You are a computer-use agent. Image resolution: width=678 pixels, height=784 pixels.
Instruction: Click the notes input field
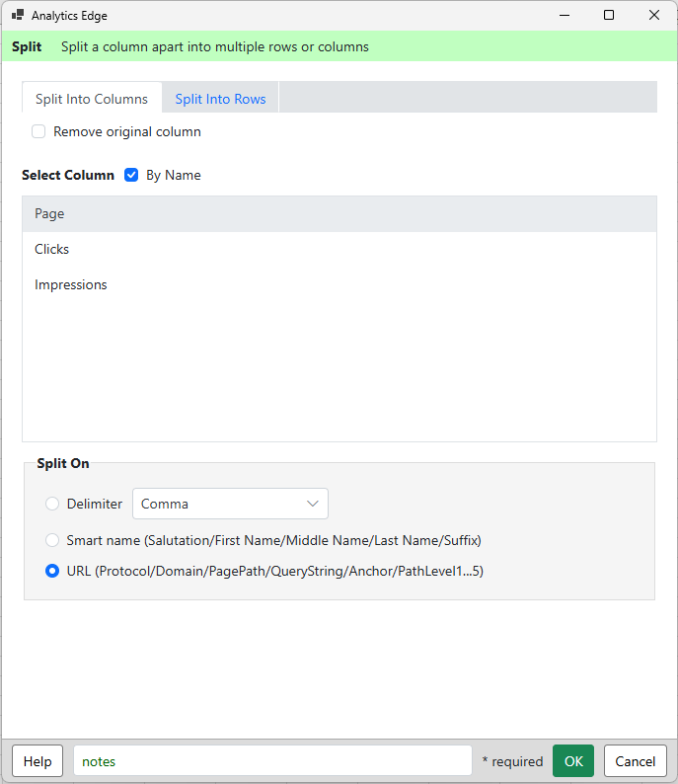pos(272,761)
